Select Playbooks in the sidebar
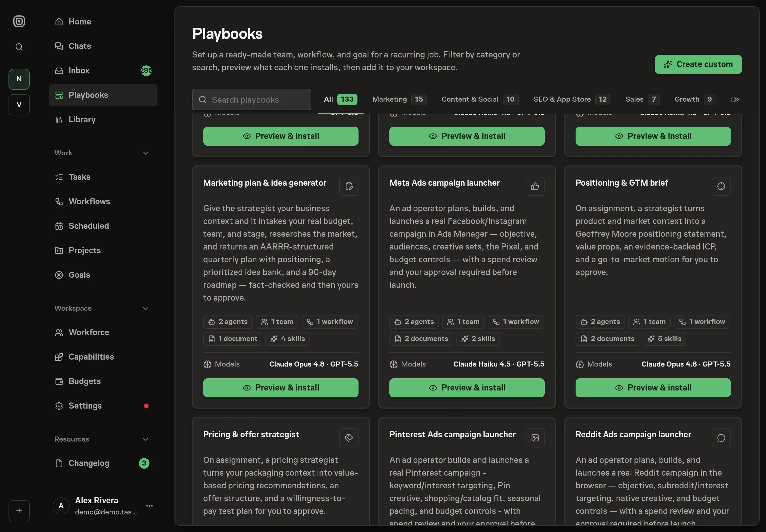The width and height of the screenshot is (766, 532). (x=103, y=95)
